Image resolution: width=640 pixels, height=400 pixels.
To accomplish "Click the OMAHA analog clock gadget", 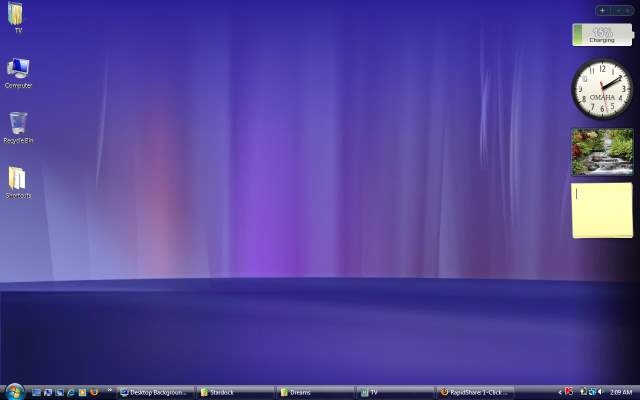I will click(x=602, y=89).
